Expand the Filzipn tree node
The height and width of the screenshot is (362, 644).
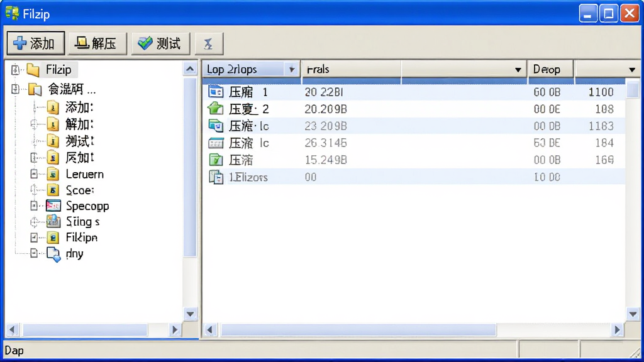(34, 237)
